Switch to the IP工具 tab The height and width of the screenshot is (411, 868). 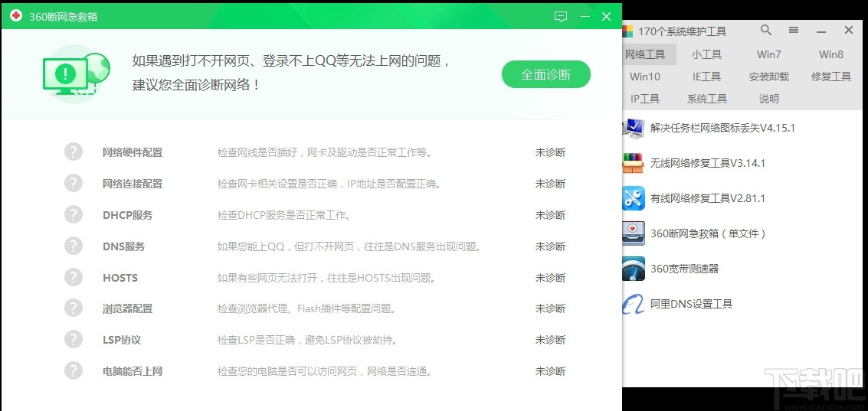645,99
